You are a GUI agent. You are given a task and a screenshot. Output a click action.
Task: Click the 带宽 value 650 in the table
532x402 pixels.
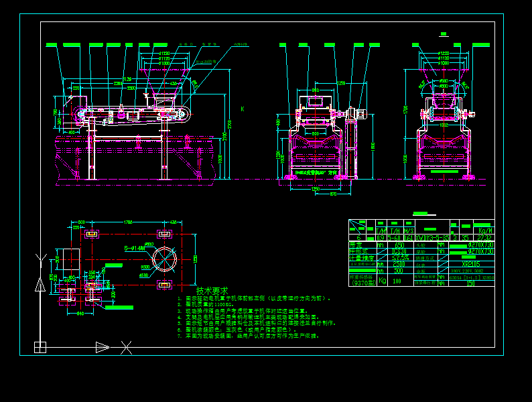coord(399,245)
